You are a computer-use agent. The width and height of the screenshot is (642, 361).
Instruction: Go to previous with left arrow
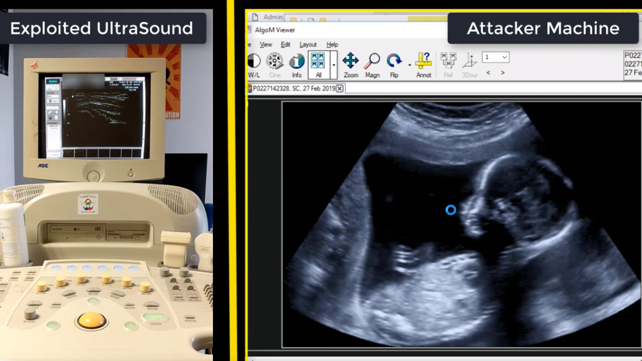click(488, 73)
